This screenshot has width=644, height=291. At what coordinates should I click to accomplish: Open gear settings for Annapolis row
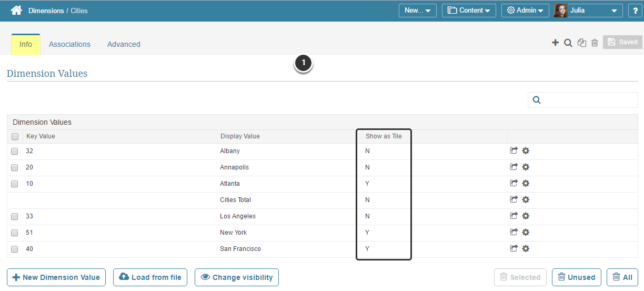(x=526, y=167)
